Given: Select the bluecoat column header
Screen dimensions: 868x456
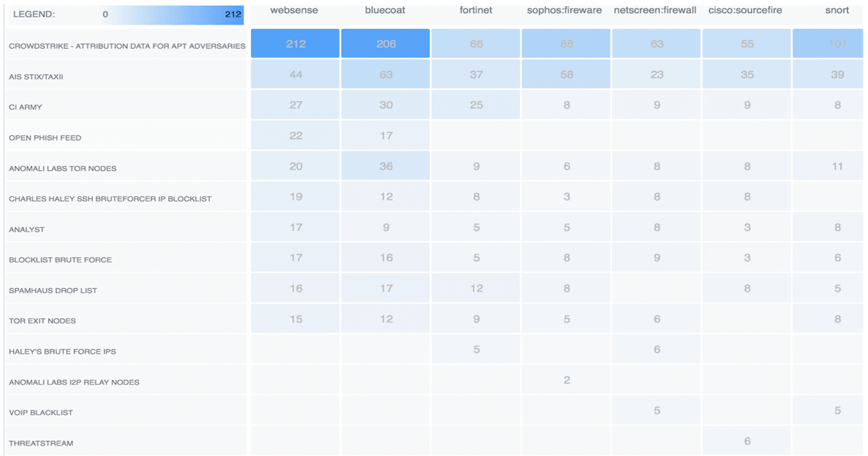Looking at the screenshot, I should 386,10.
